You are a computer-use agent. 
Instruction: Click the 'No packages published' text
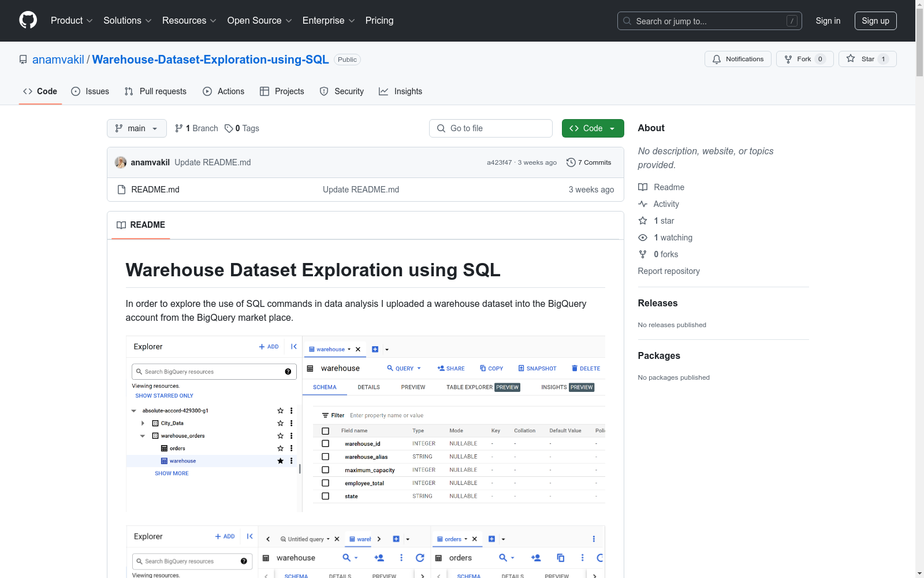click(x=674, y=377)
